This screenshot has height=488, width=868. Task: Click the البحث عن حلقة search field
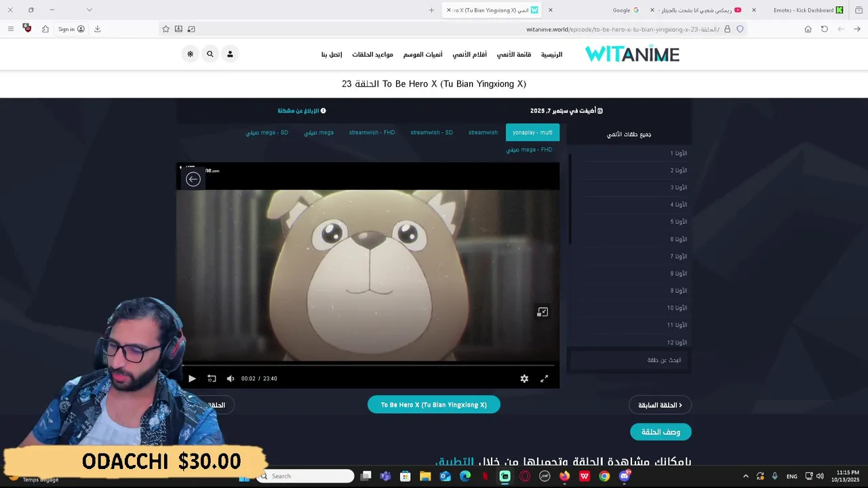(x=629, y=360)
